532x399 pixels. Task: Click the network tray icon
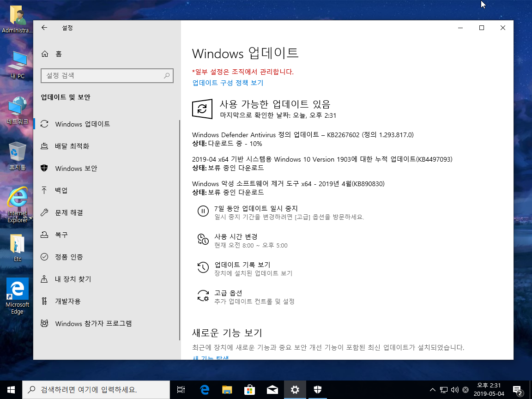pyautogui.click(x=444, y=390)
